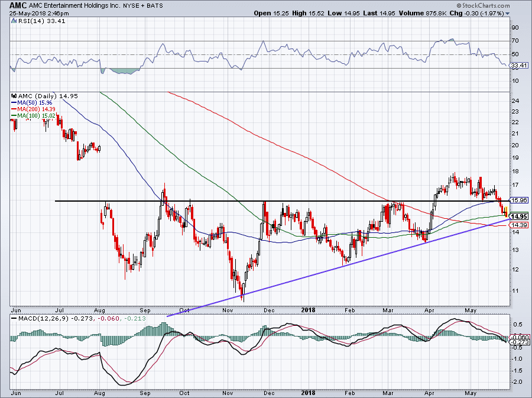
Task: Click the 50 level on RSI axis
Action: click(x=515, y=54)
